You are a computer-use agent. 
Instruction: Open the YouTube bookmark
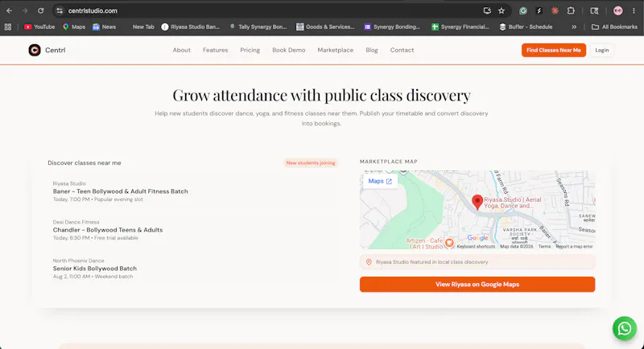tap(39, 27)
